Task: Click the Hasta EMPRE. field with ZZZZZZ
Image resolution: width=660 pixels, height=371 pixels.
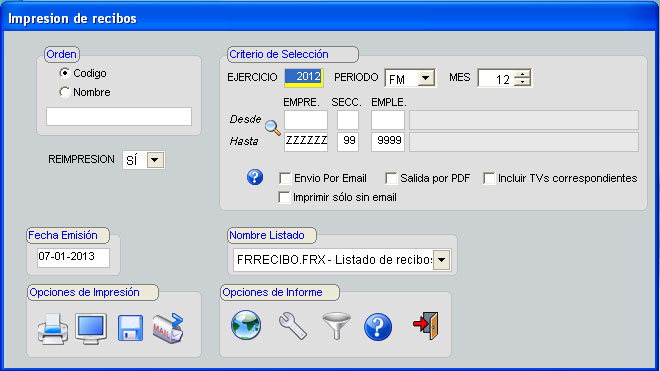Action: [306, 141]
